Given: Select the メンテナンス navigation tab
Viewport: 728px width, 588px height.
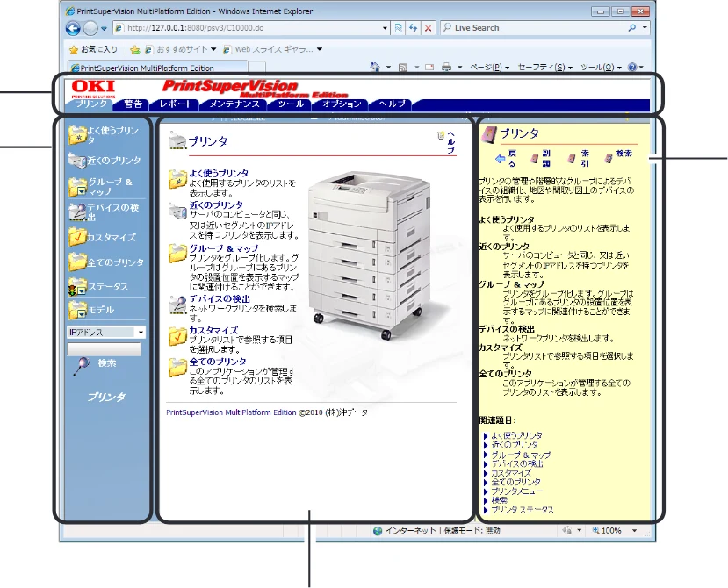Looking at the screenshot, I should 234,104.
